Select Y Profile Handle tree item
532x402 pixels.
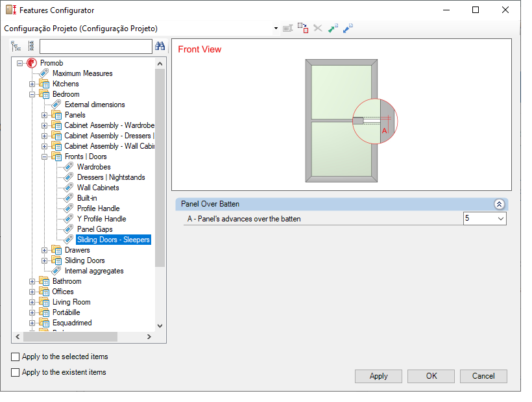coord(101,219)
